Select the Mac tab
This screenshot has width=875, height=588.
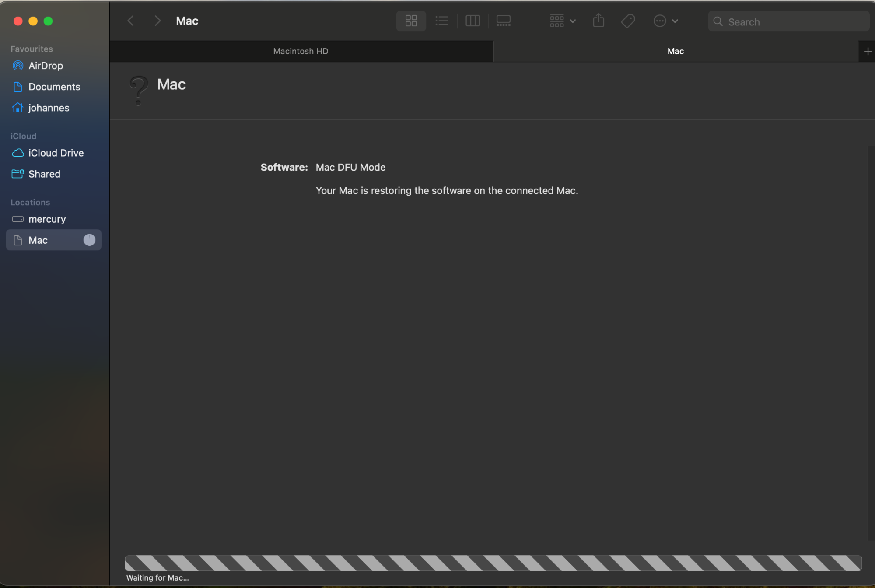point(675,51)
